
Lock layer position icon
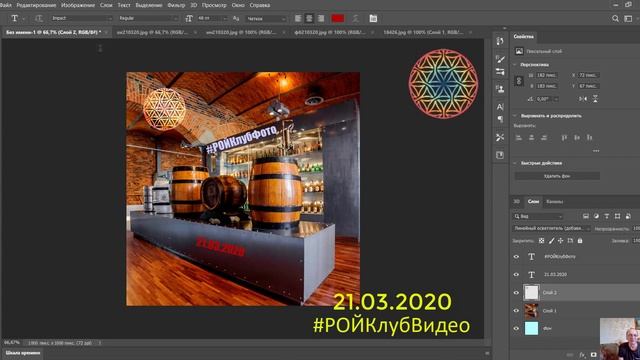coord(560,241)
